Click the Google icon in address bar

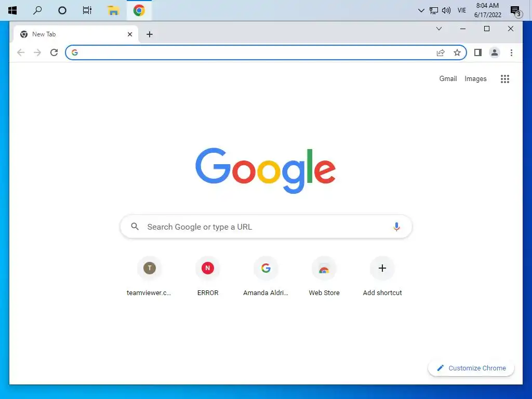click(x=75, y=52)
